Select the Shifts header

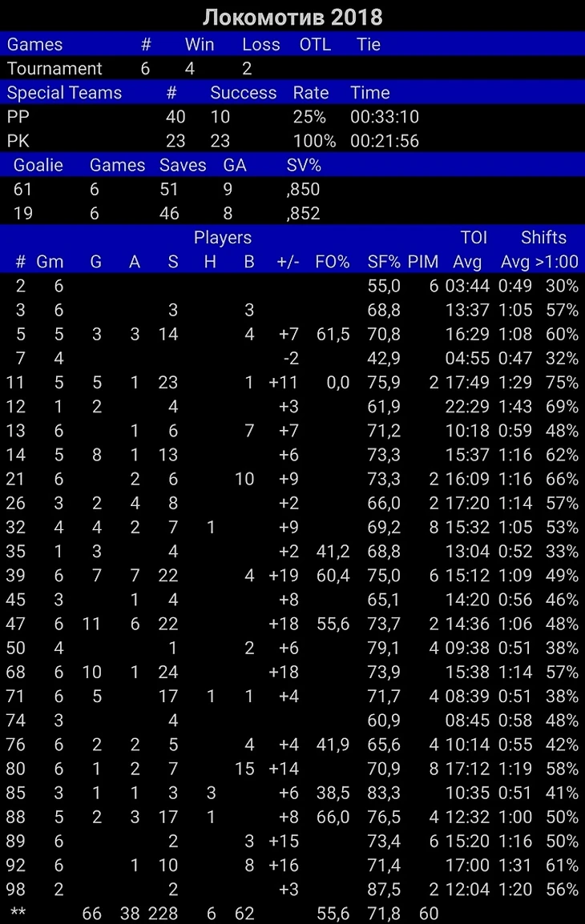pos(543,238)
